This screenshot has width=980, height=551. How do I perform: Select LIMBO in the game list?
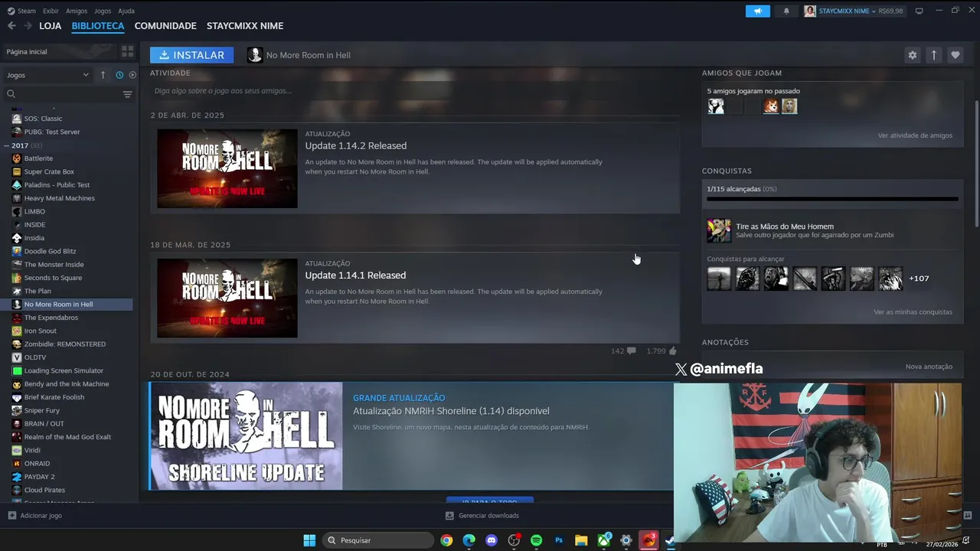[34, 211]
